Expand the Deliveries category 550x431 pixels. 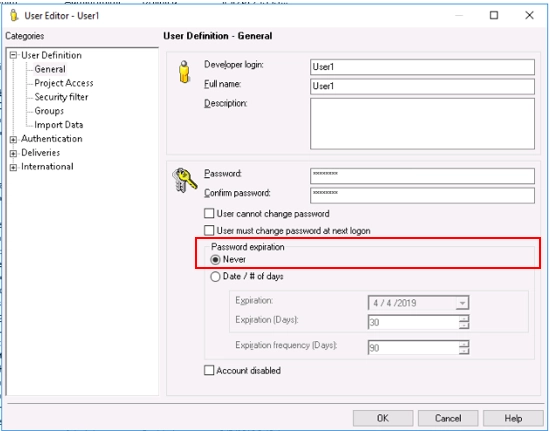pyautogui.click(x=13, y=153)
